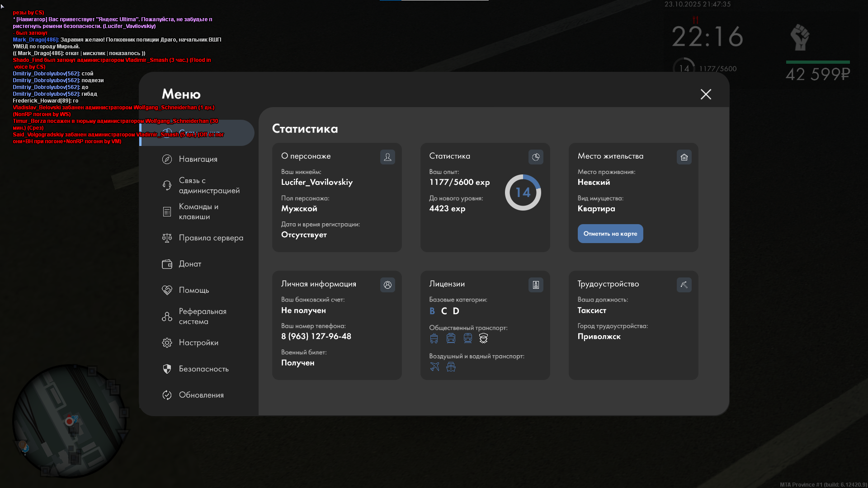The width and height of the screenshot is (868, 488).
Task: Go to Правила сервера section
Action: (210, 238)
